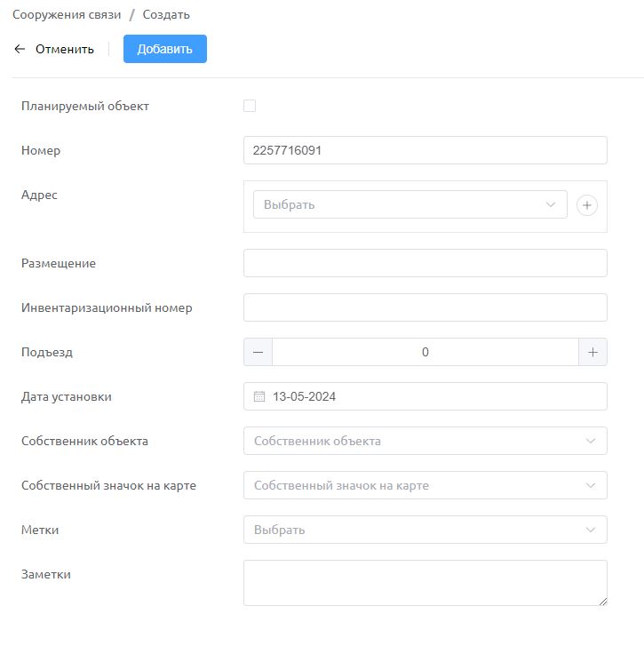Click the Добавить button
This screenshot has height=646, width=644.
pyautogui.click(x=165, y=49)
